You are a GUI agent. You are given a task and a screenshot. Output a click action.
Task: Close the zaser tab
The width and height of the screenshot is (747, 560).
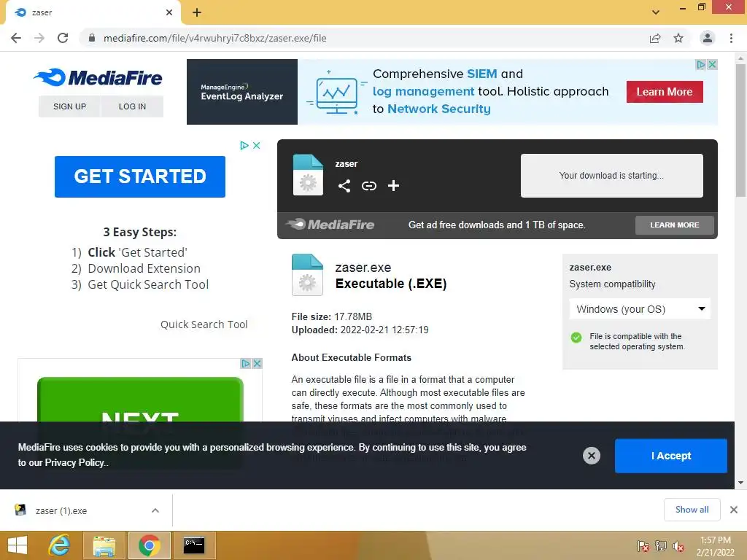(x=169, y=12)
